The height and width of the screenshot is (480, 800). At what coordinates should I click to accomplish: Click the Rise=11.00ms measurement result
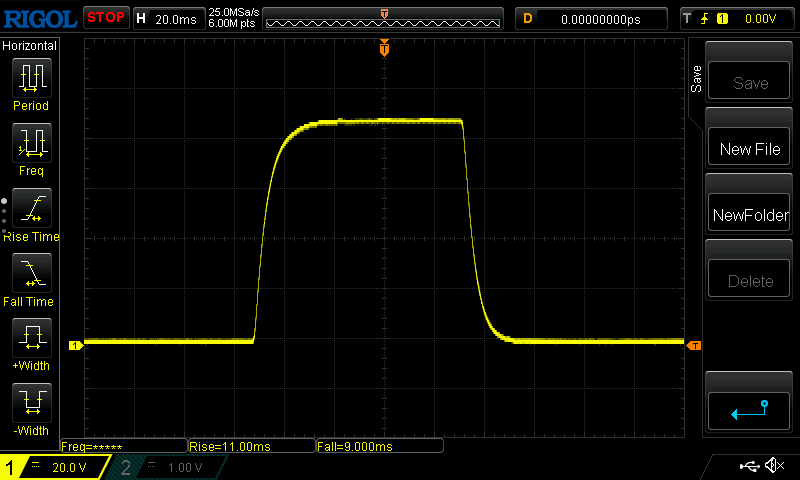252,446
